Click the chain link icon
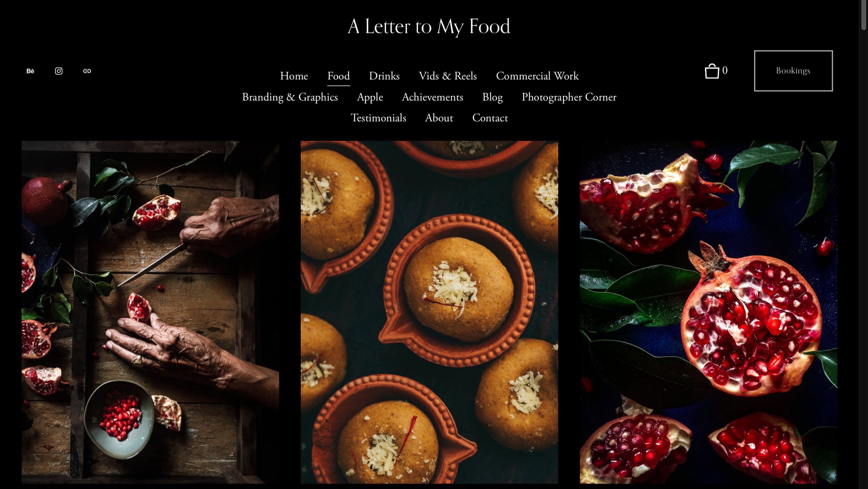Image resolution: width=868 pixels, height=489 pixels. point(87,71)
